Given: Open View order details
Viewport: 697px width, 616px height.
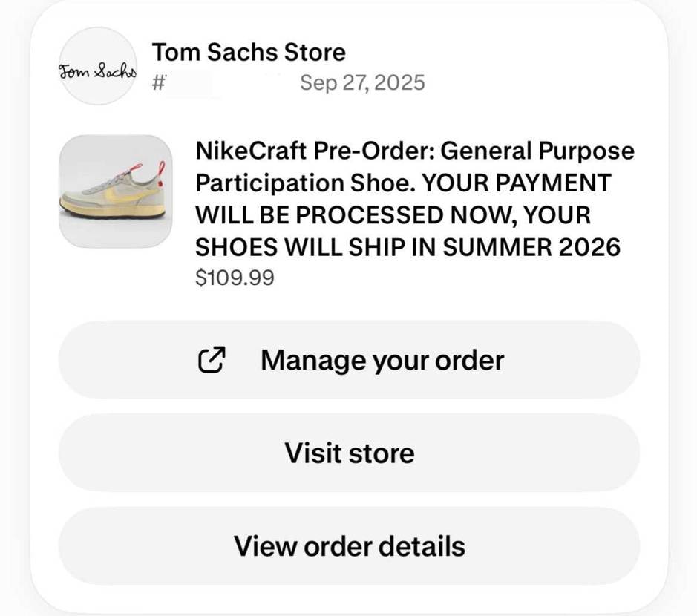Looking at the screenshot, I should [349, 546].
